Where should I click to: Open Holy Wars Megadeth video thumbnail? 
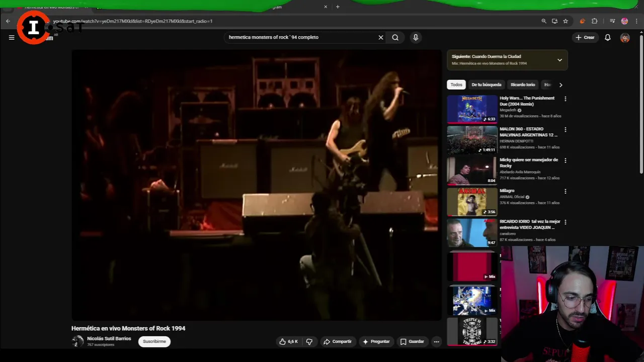(472, 109)
